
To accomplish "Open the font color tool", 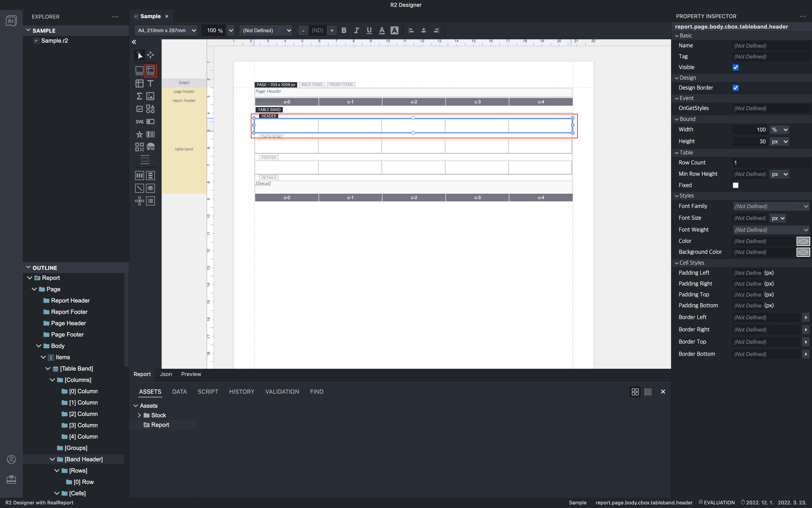I will [382, 30].
